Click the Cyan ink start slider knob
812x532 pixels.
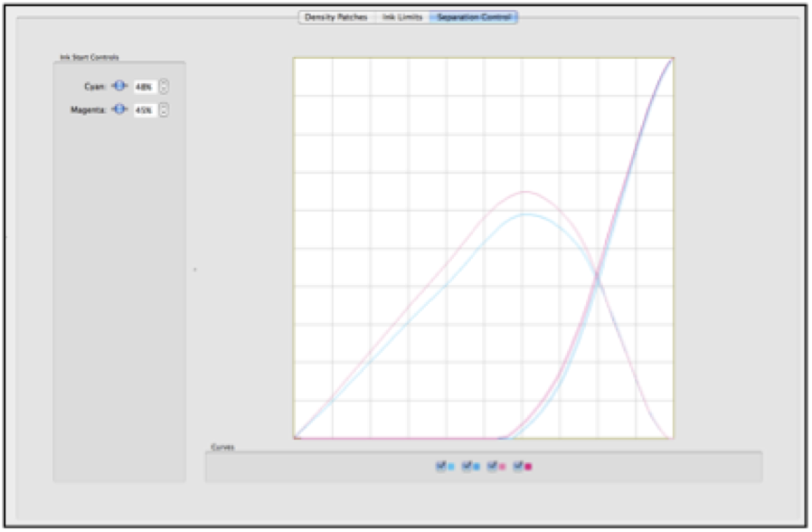click(x=120, y=86)
